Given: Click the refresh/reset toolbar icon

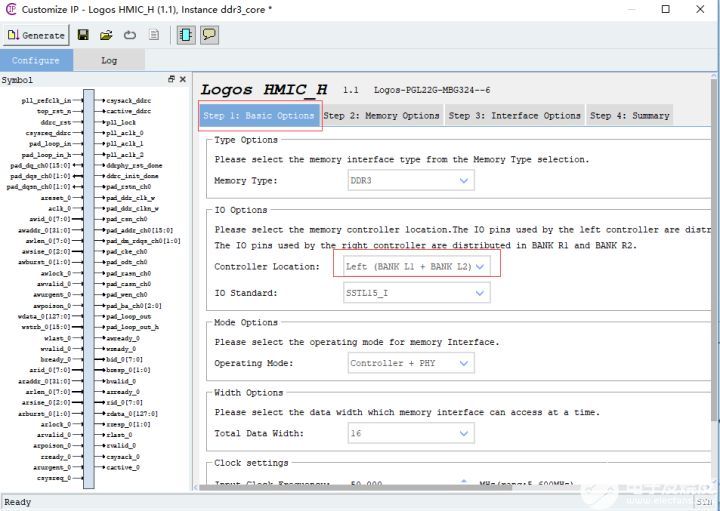Looking at the screenshot, I should coord(130,35).
